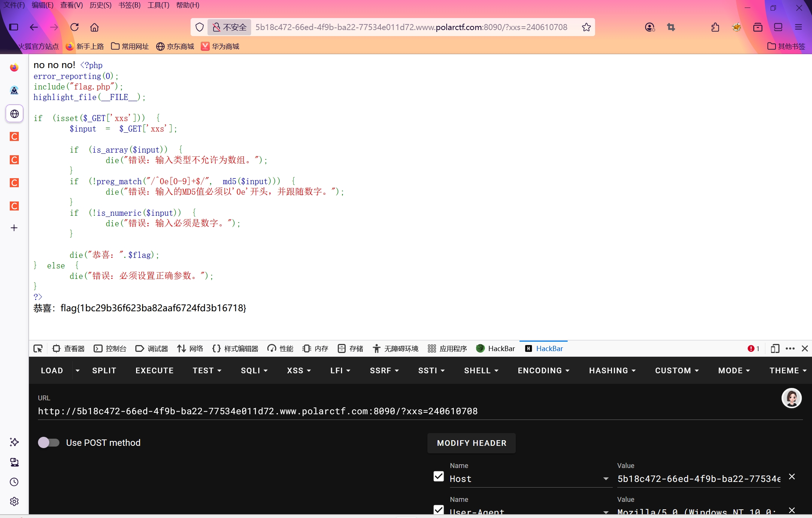Click the MODIFY HEADER button
This screenshot has height=518, width=812.
471,443
